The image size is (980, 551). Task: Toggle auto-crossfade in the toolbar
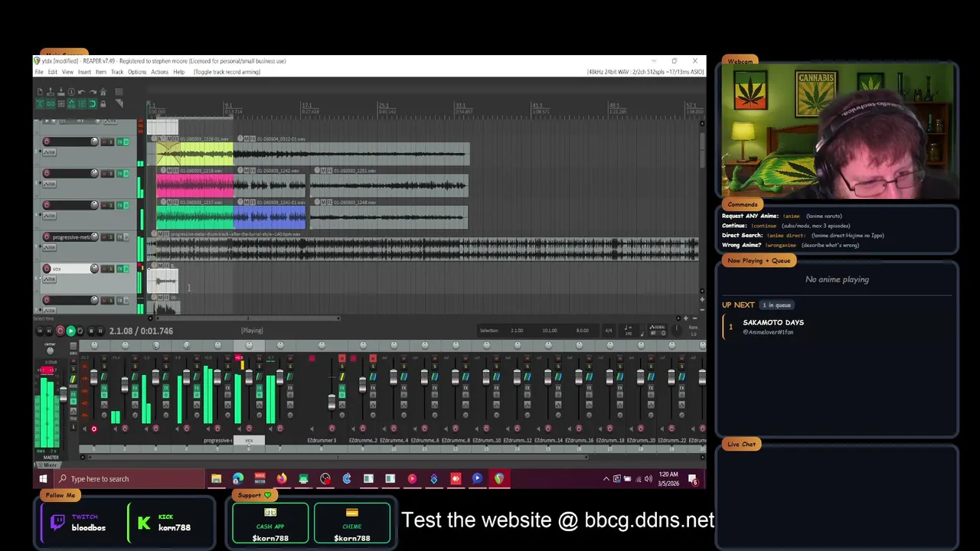[x=40, y=104]
